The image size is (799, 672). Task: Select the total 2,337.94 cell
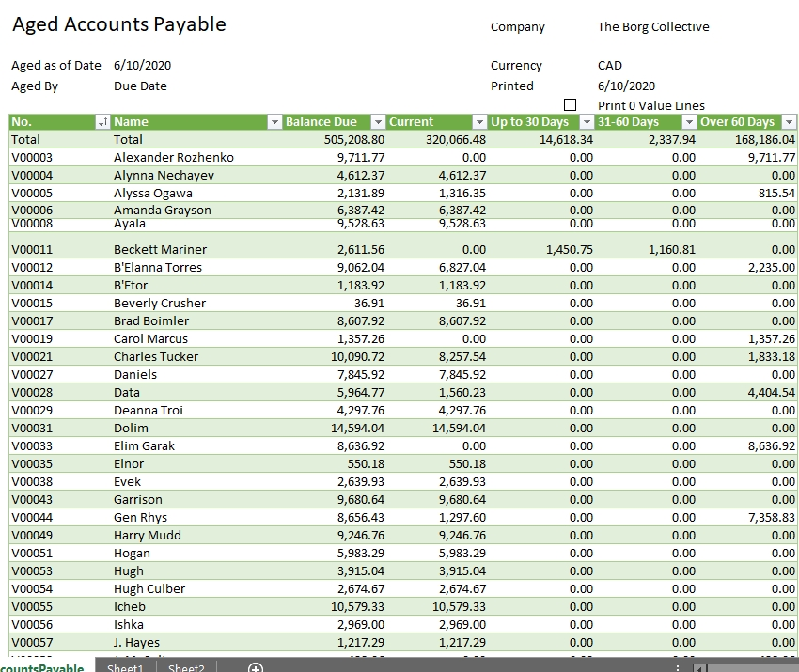coord(672,140)
